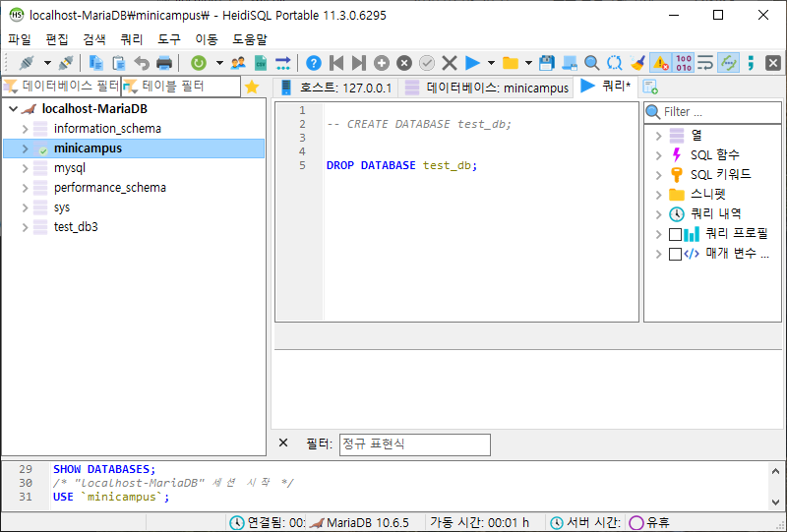Disconnect from server with the unplug icon
The width and height of the screenshot is (787, 532).
(66, 63)
